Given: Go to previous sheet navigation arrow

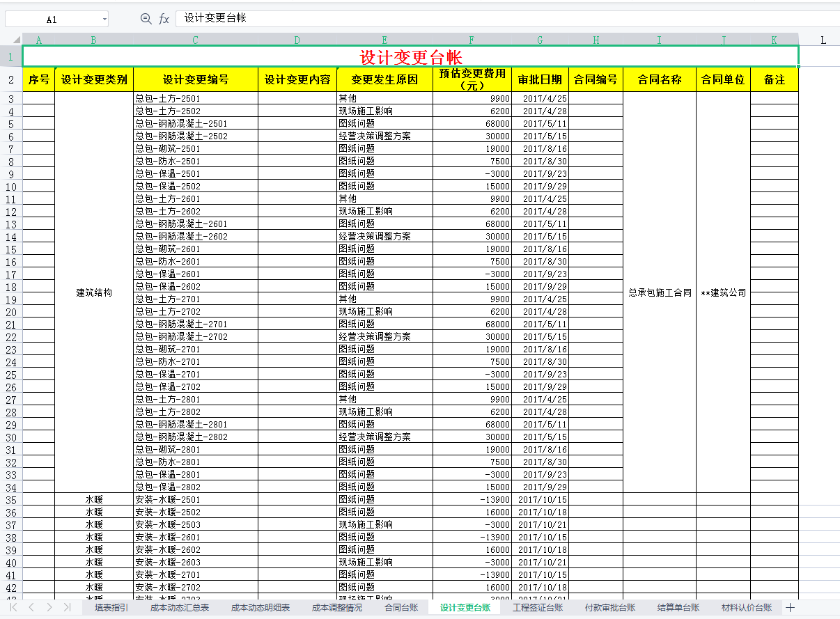Looking at the screenshot, I should 31,607.
